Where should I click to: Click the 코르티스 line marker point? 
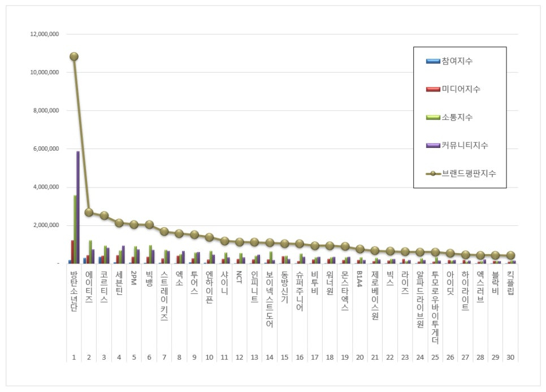(x=104, y=216)
